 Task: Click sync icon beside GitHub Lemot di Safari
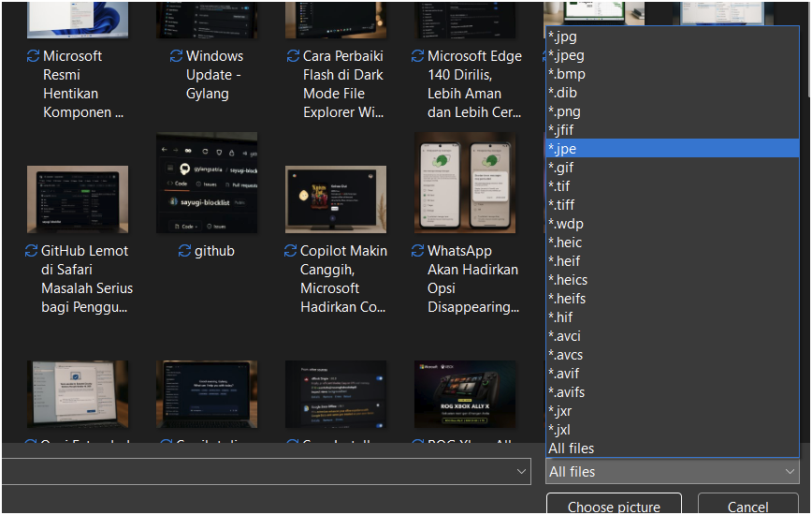click(x=31, y=251)
